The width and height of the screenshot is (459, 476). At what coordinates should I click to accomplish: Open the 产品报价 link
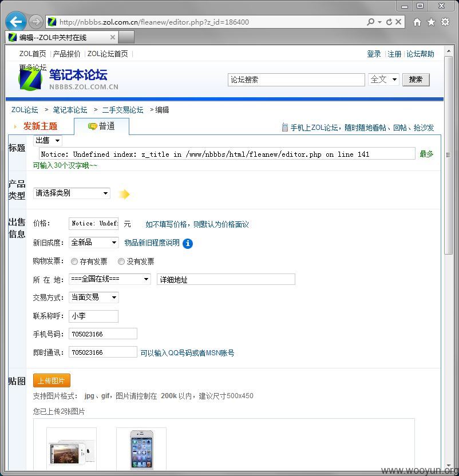click(66, 54)
